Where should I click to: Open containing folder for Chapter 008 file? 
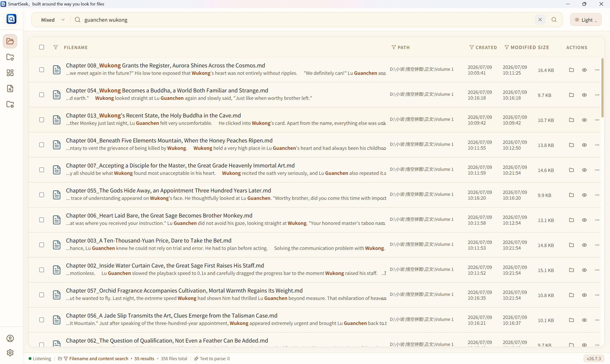point(571,70)
